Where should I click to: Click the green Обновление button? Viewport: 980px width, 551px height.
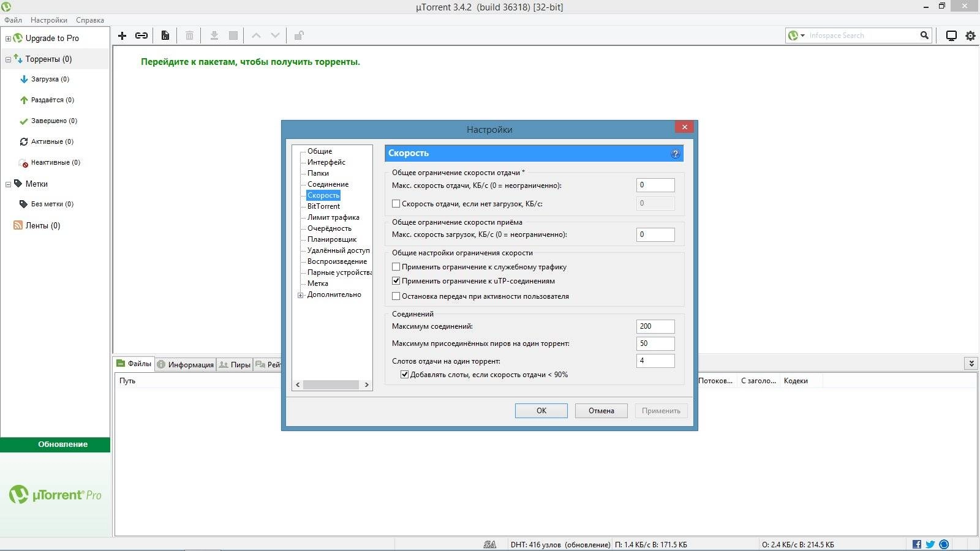coord(55,444)
